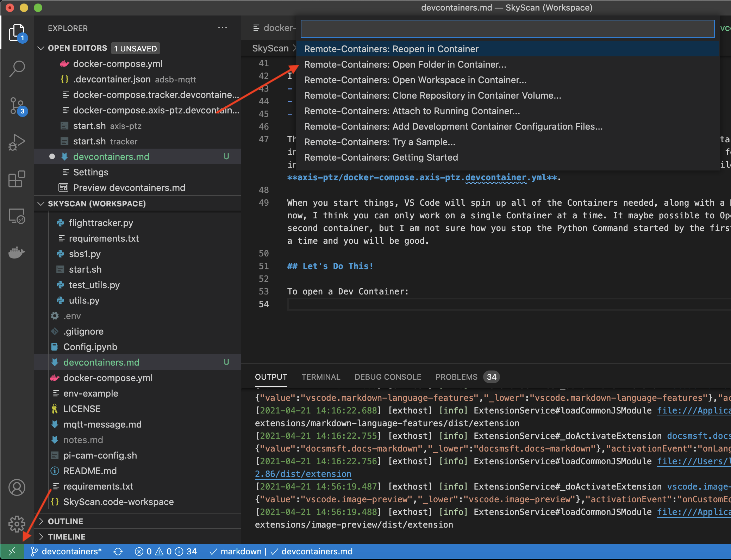Screen dimensions: 731x560
Task: Open README.md file
Action: coord(137,471)
